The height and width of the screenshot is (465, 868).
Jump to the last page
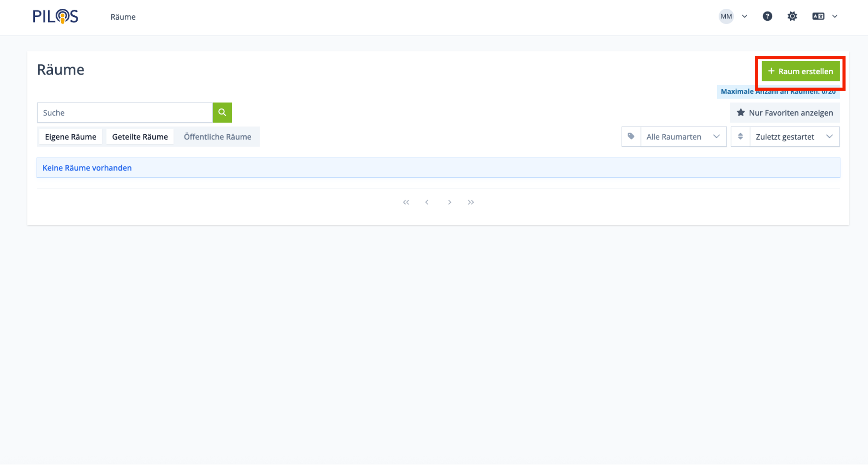(x=471, y=202)
